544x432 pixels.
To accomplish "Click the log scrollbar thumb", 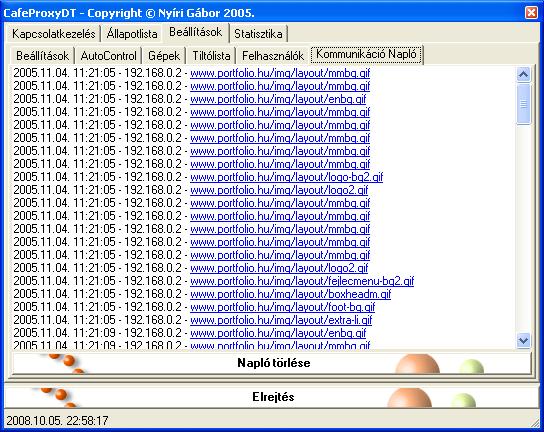I will [523, 103].
